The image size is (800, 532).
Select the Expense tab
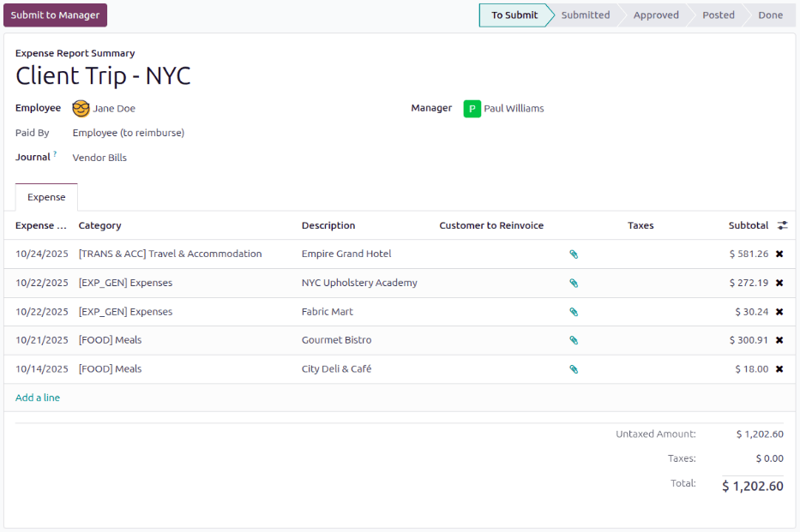coord(46,197)
